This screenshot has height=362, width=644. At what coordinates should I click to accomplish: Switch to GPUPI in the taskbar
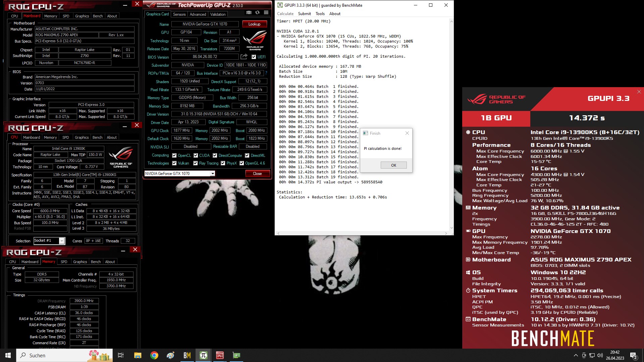(x=204, y=355)
